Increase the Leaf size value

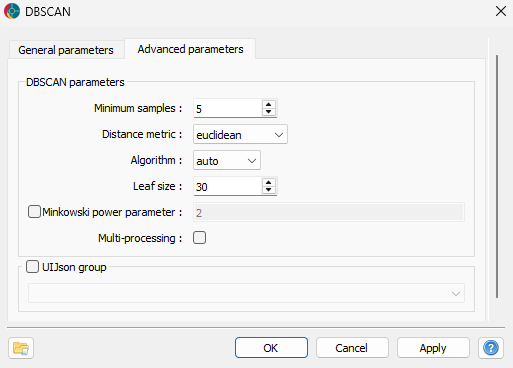269,182
